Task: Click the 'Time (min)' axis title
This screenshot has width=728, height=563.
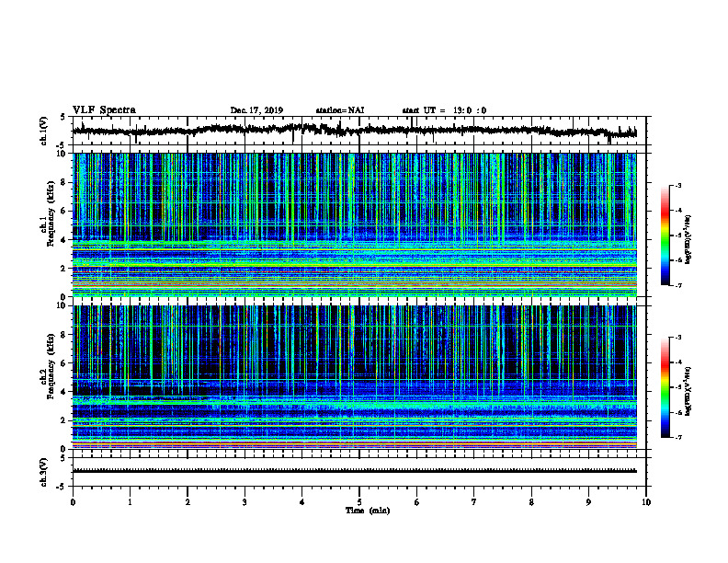Action: click(x=368, y=511)
